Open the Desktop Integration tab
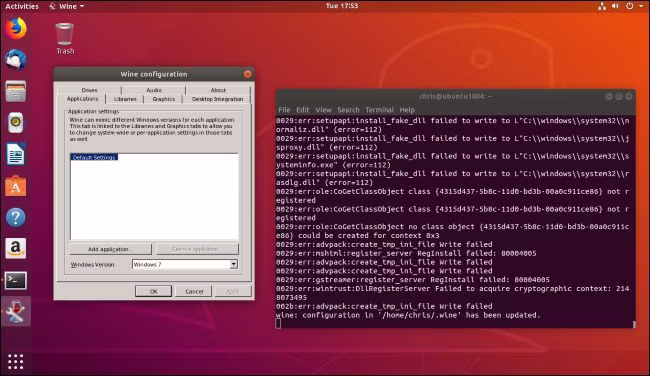Viewport: 650px width, 376px height. pos(217,99)
